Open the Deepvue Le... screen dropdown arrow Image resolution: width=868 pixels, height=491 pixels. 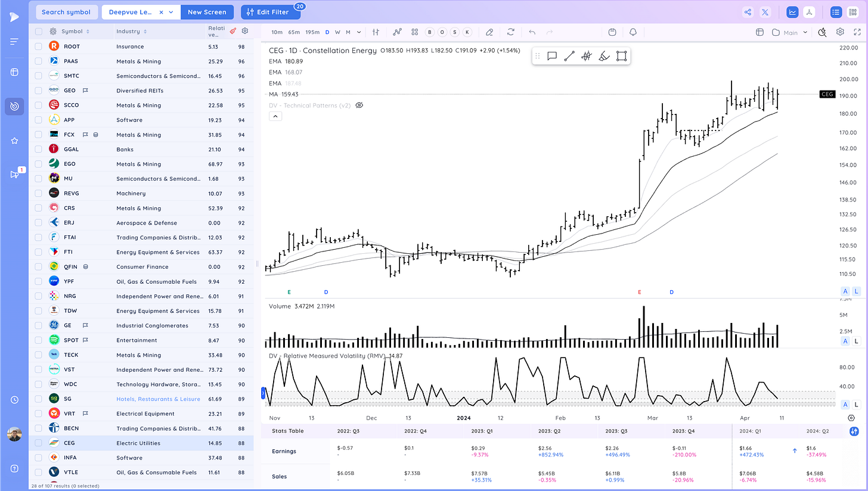click(172, 12)
